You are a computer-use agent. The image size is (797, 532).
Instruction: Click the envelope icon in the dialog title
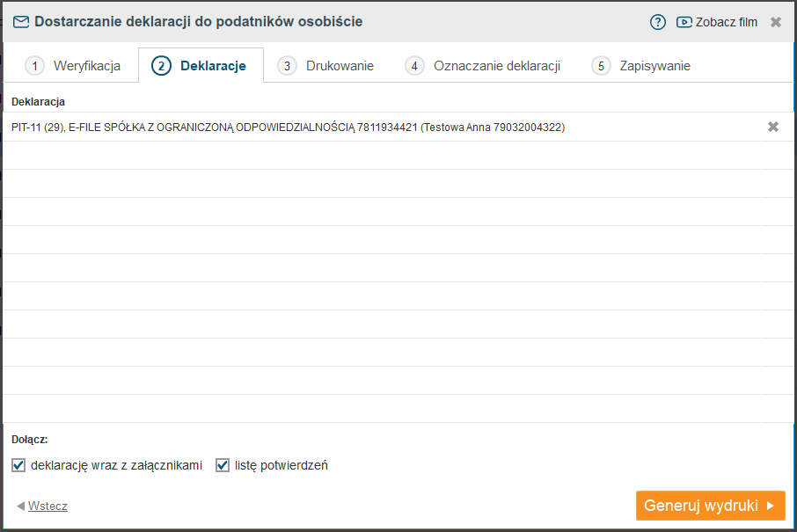pos(21,22)
